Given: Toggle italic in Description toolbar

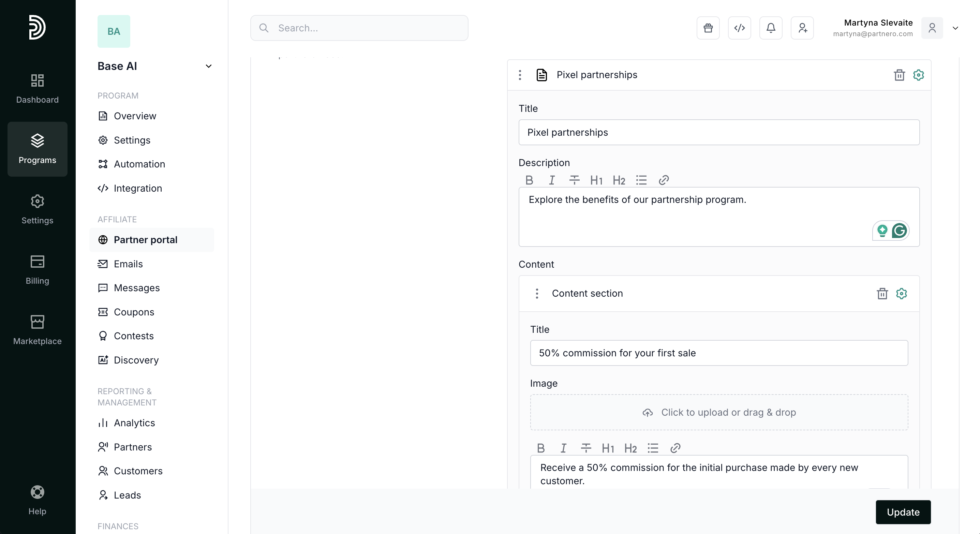Looking at the screenshot, I should 551,180.
